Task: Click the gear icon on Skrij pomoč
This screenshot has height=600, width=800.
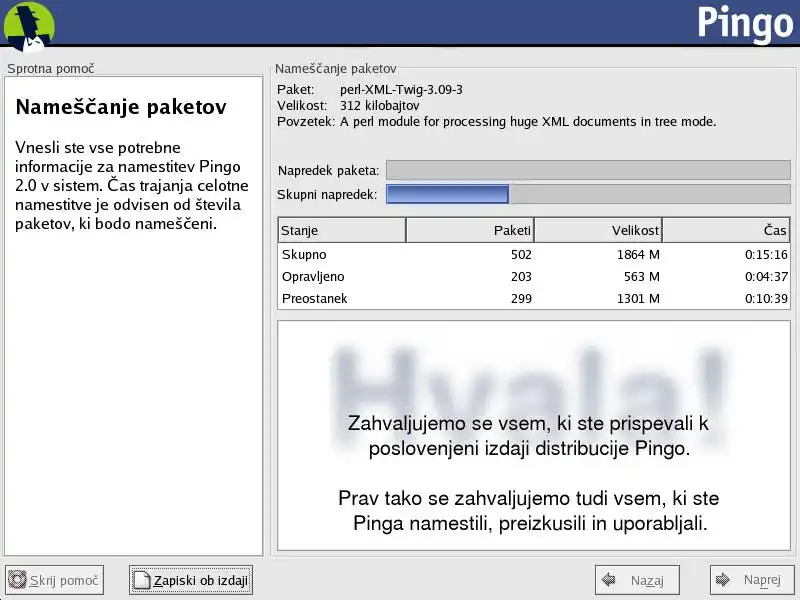Action: coord(17,580)
